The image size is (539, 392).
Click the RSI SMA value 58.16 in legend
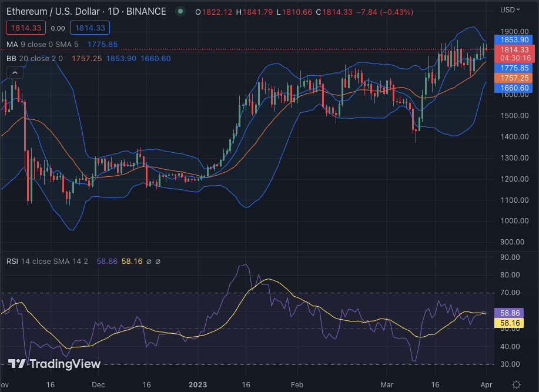coord(132,262)
